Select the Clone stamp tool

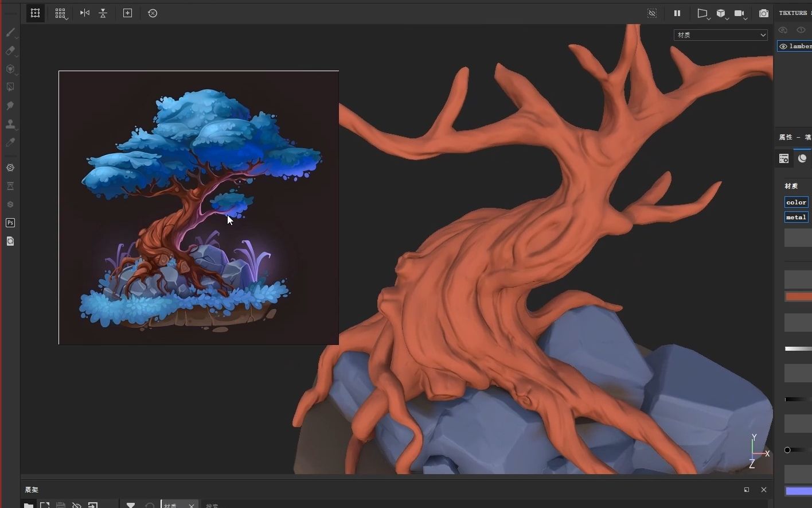(10, 124)
